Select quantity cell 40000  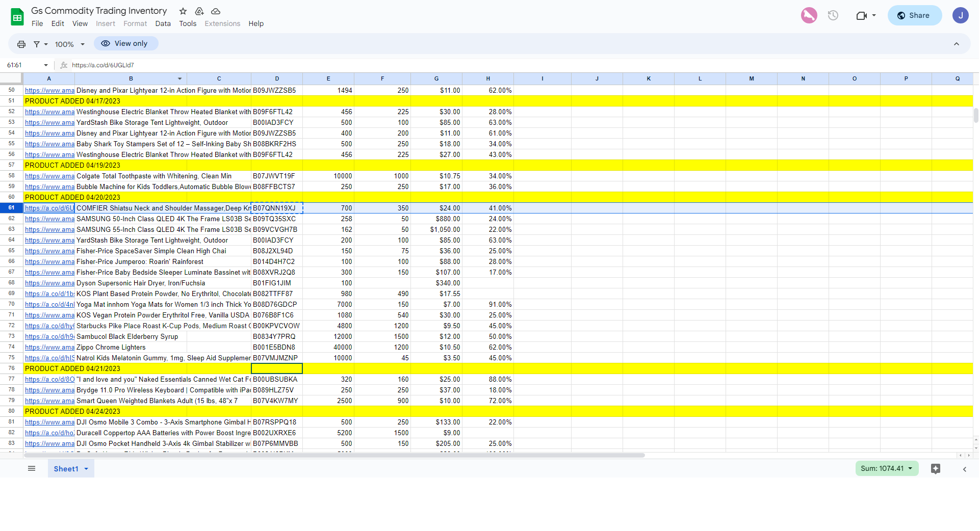click(x=328, y=347)
